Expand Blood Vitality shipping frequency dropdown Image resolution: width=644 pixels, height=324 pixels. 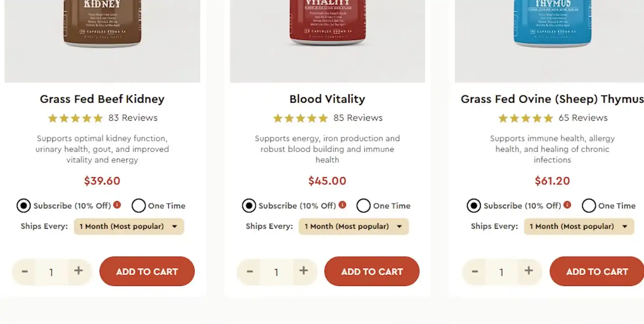(x=353, y=226)
